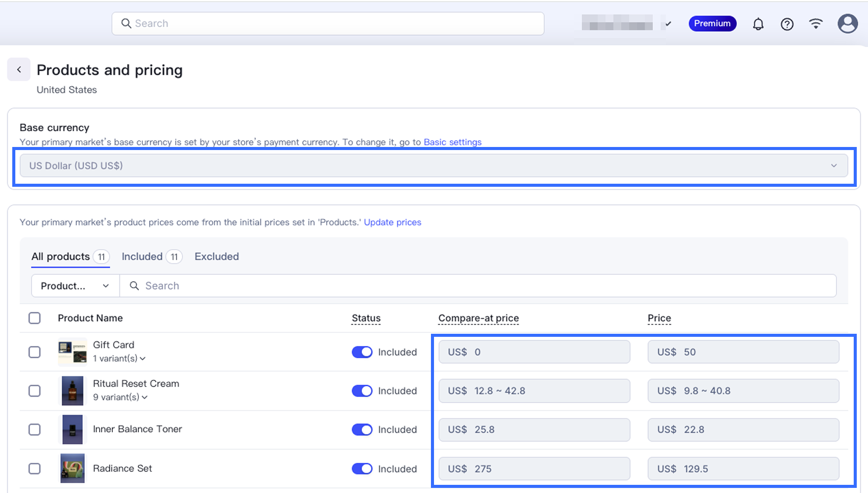Open the Basic settings link
Screen dimensions: 868x493
[452, 142]
